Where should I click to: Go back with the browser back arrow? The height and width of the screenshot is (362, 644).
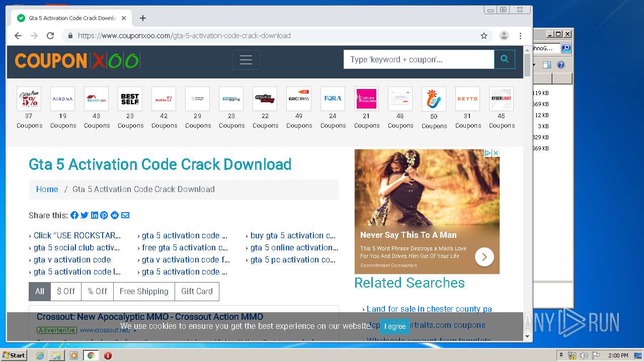(18, 36)
